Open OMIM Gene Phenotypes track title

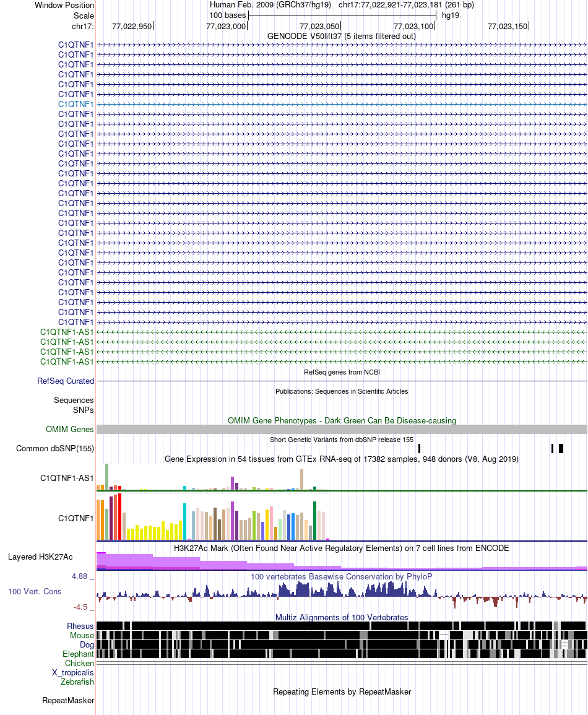[x=342, y=420]
